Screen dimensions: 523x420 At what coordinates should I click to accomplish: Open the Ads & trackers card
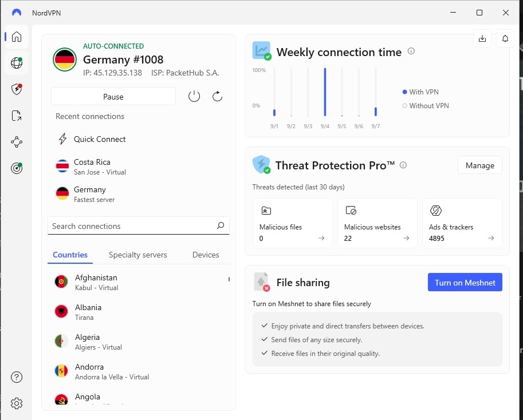[x=462, y=223]
